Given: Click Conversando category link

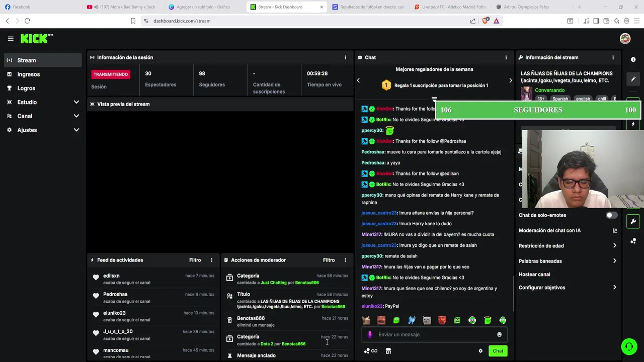Looking at the screenshot, I should point(549,90).
